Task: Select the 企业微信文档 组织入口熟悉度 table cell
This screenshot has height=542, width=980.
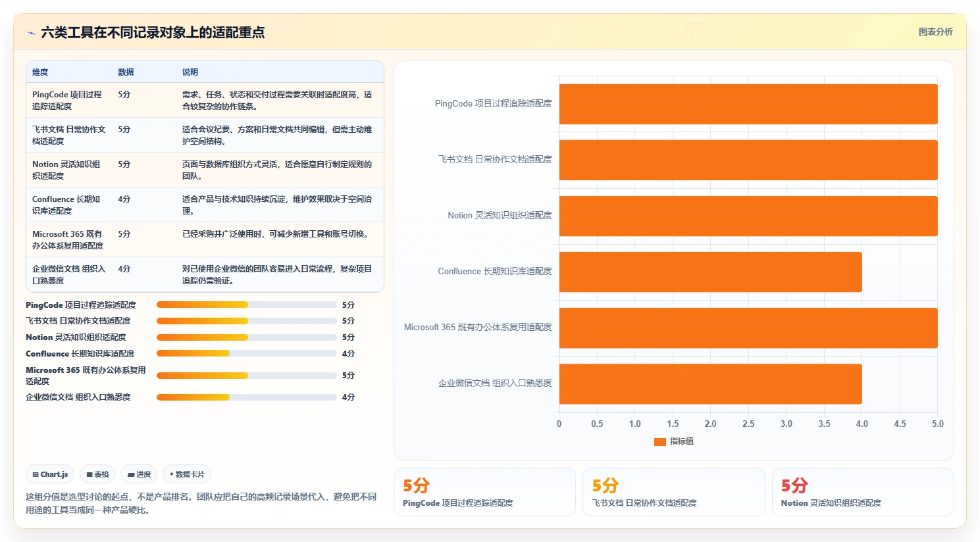Action: coord(68,274)
